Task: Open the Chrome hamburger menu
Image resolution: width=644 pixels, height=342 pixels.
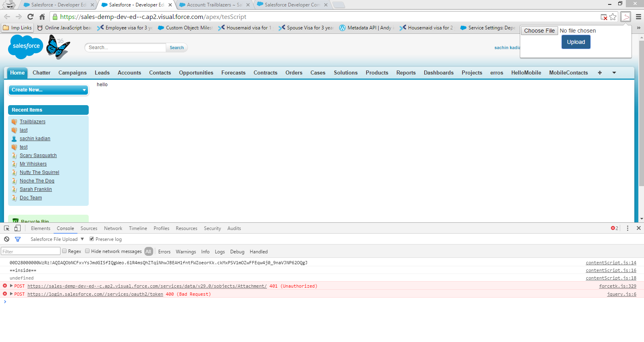Action: (x=638, y=17)
